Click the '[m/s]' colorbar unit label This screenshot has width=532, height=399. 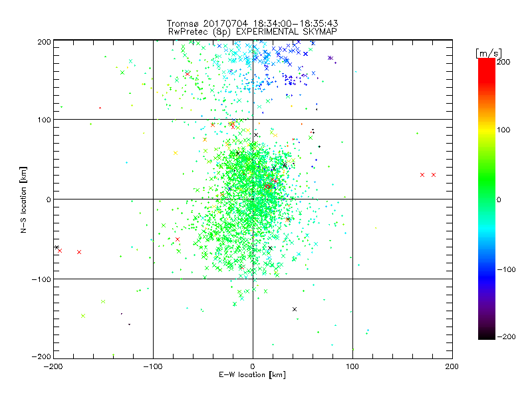pyautogui.click(x=489, y=53)
